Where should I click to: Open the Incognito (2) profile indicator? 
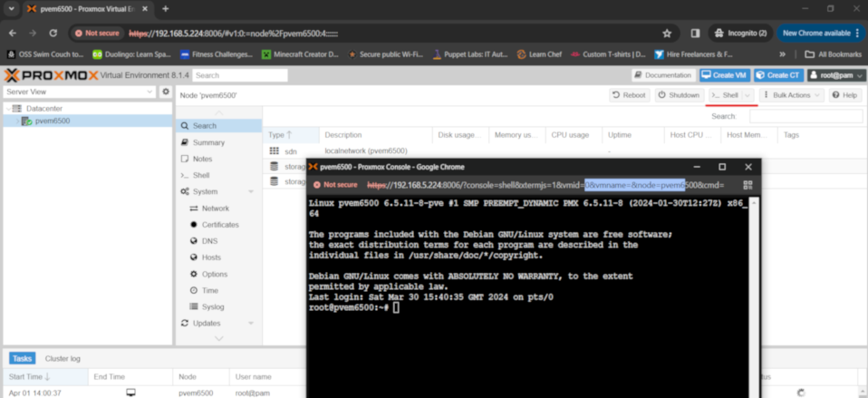coord(740,34)
